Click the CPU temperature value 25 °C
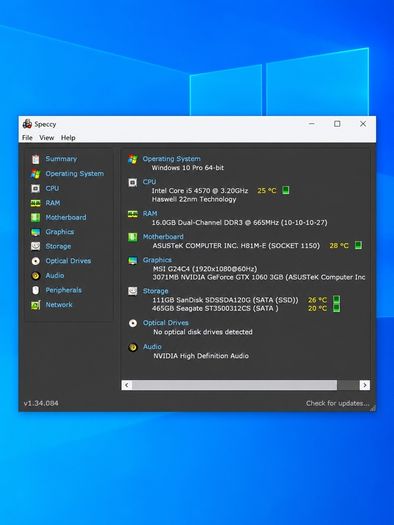Viewport: 394px width, 525px height. pos(267,191)
